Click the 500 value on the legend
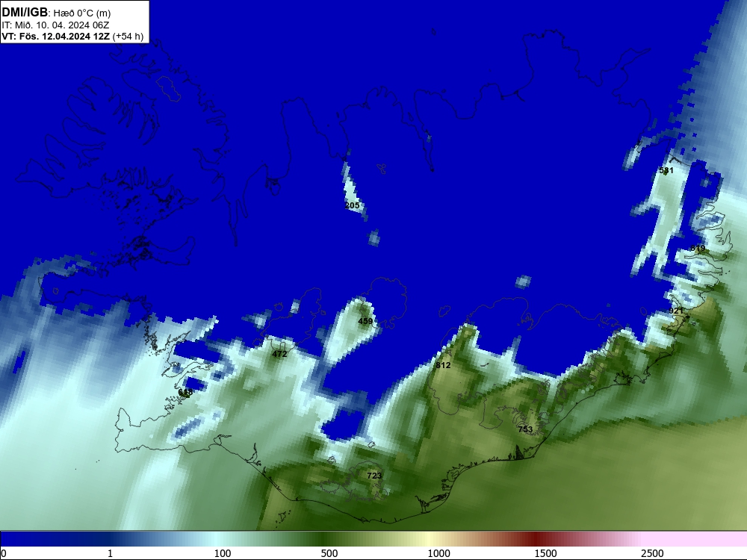This screenshot has width=747, height=560. (x=329, y=553)
